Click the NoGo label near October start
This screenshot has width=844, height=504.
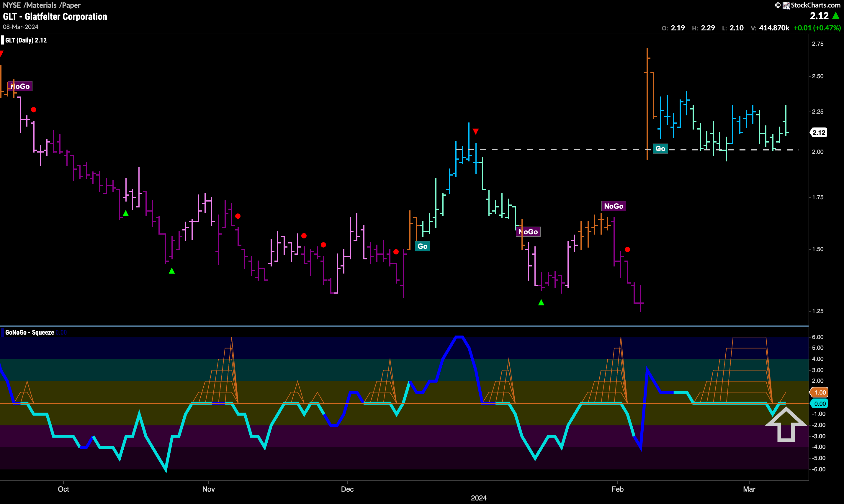coord(20,86)
